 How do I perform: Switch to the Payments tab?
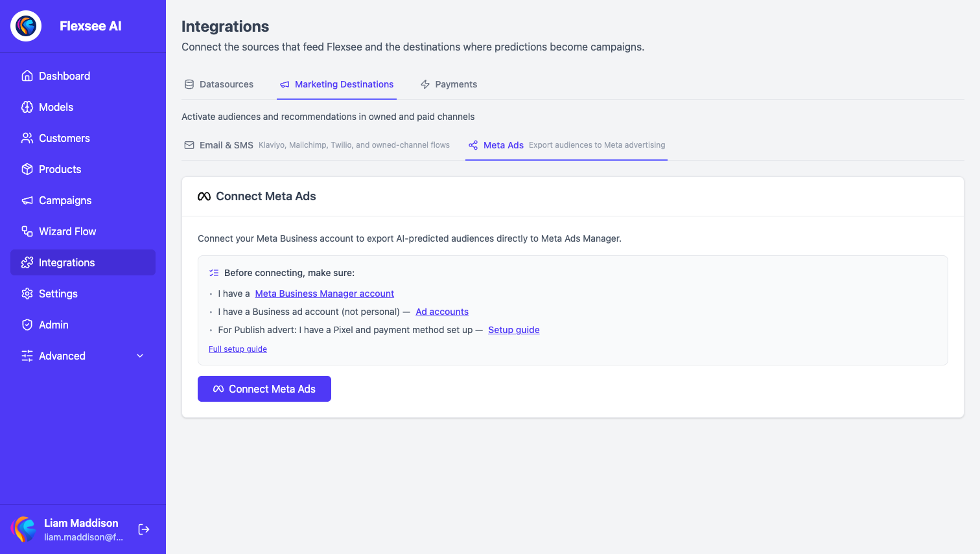tap(449, 84)
